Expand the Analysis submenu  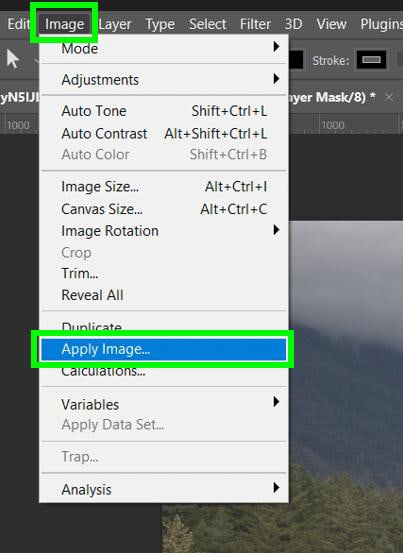pyautogui.click(x=164, y=489)
